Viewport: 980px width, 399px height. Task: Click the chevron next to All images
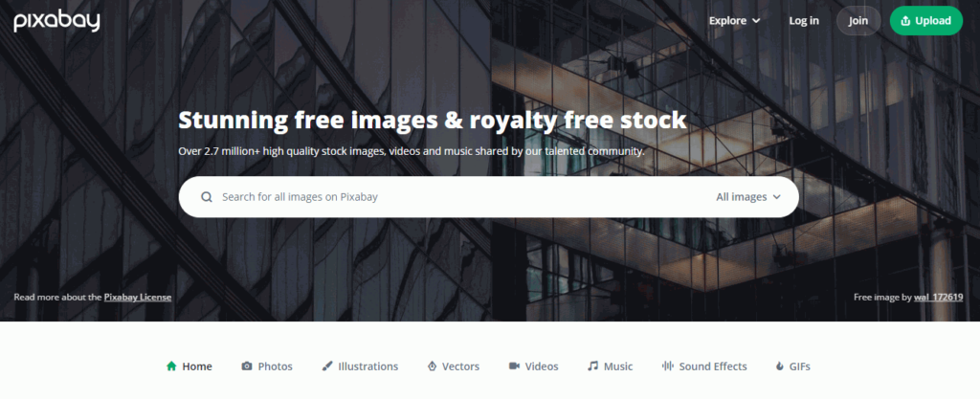[x=777, y=197]
